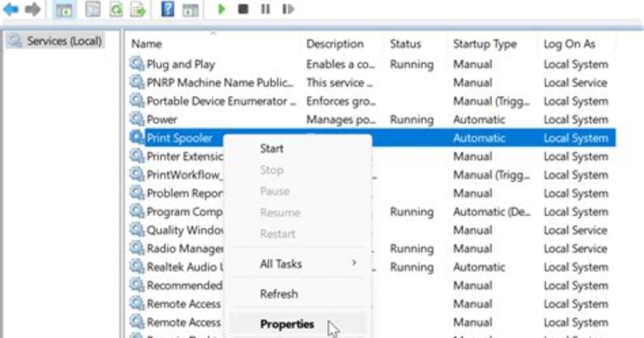This screenshot has height=338, width=644.
Task: Open the blue Help question mark icon
Action: [x=167, y=9]
